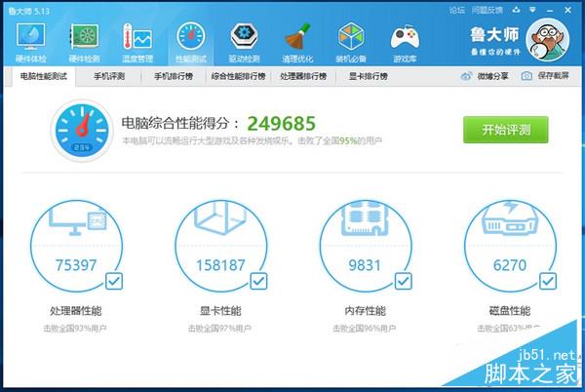Image resolution: width=585 pixels, height=392 pixels.
Task: Open 清理优化 cleanup broom icon
Action: pyautogui.click(x=297, y=36)
